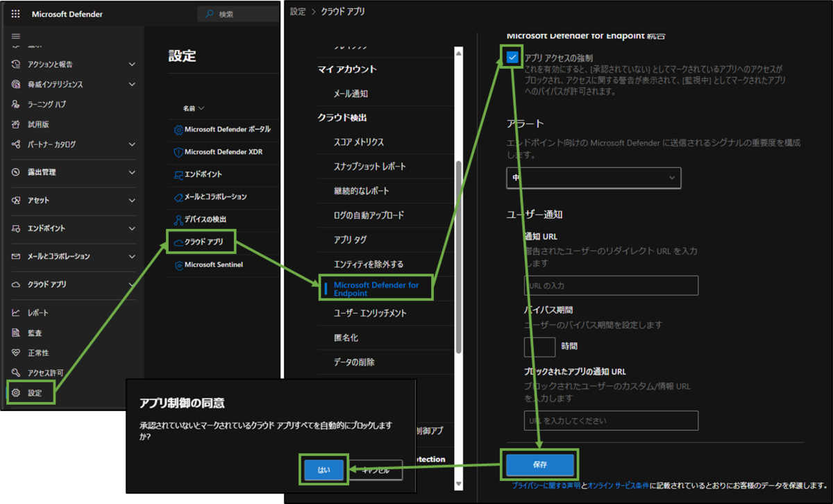Open メール通知 settings item
The height and width of the screenshot is (504, 833).
coord(351,93)
